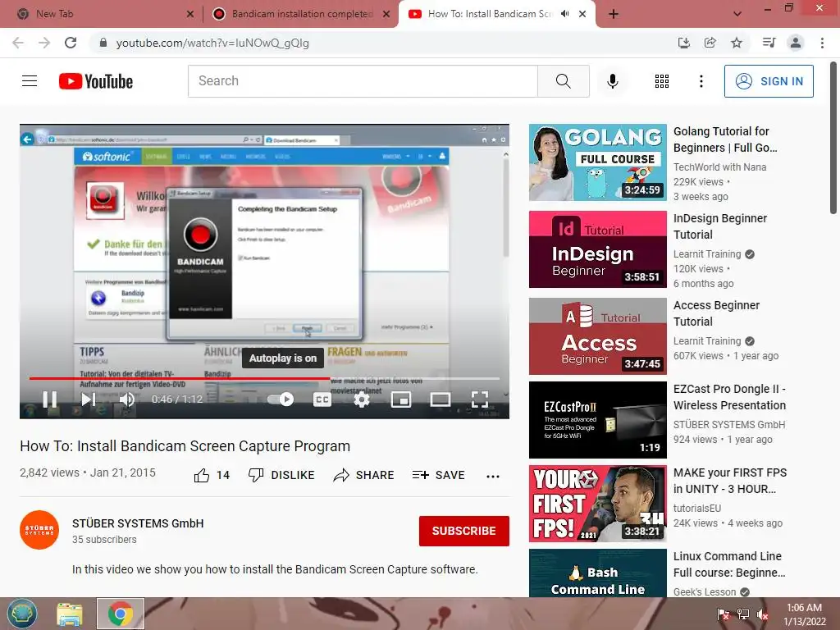The image size is (840, 630).
Task: Click Chrome icon in the taskbar
Action: [x=121, y=614]
